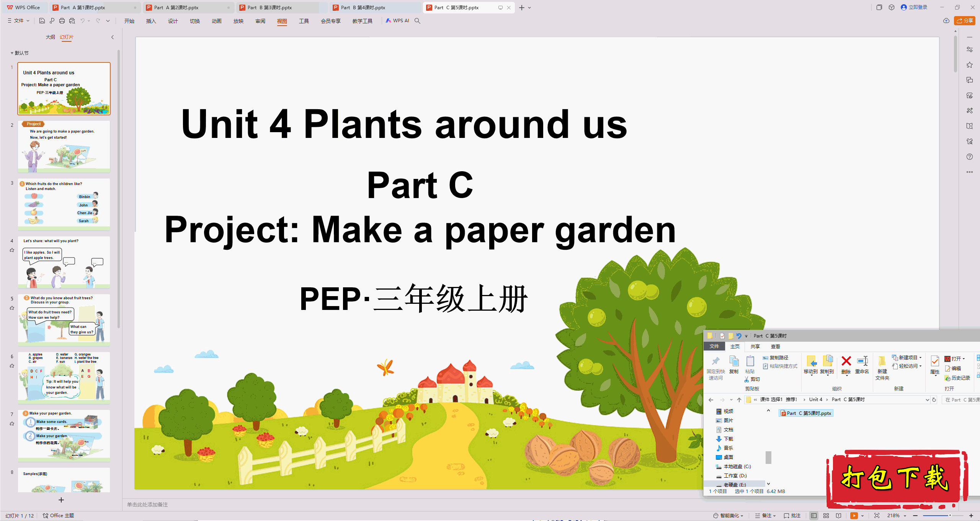Toggle comments (批注) in status bar
The image size is (980, 521).
[792, 516]
